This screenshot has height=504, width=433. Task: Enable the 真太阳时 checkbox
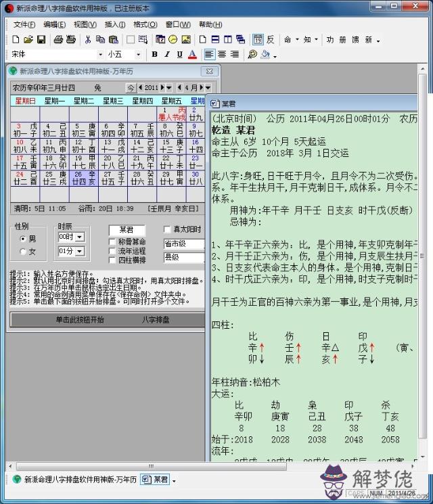[x=167, y=229]
